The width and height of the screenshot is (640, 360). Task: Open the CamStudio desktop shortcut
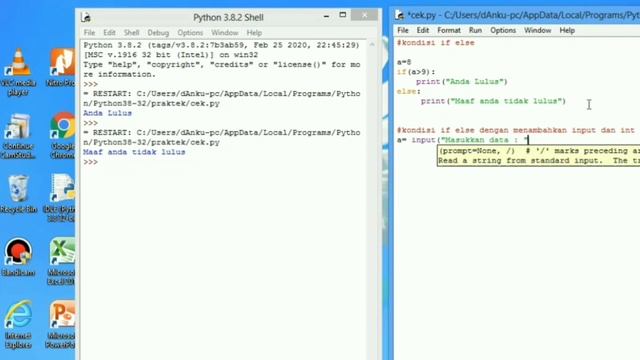(x=18, y=136)
